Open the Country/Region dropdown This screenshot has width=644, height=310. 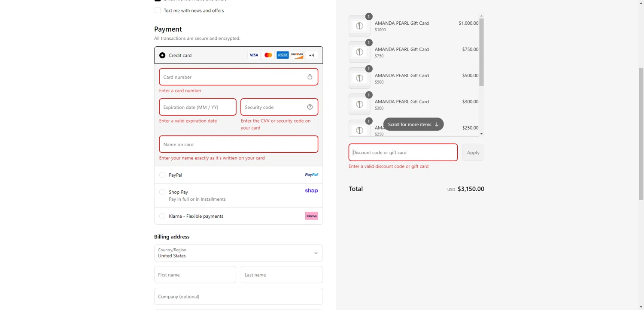click(238, 253)
